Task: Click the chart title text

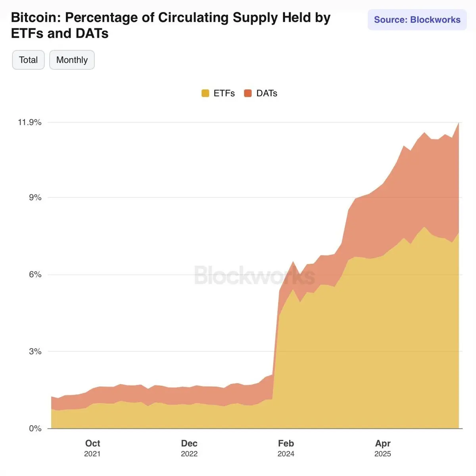Action: click(x=171, y=25)
